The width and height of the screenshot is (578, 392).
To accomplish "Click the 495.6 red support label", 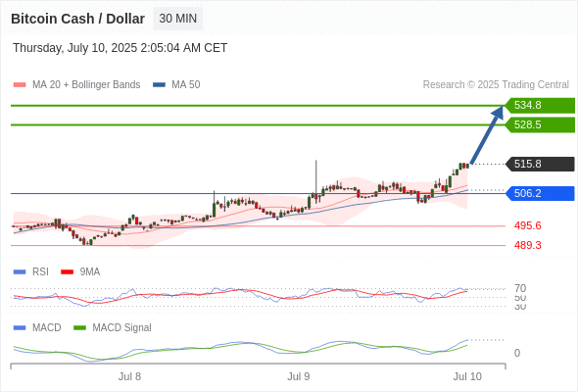I will (x=528, y=225).
